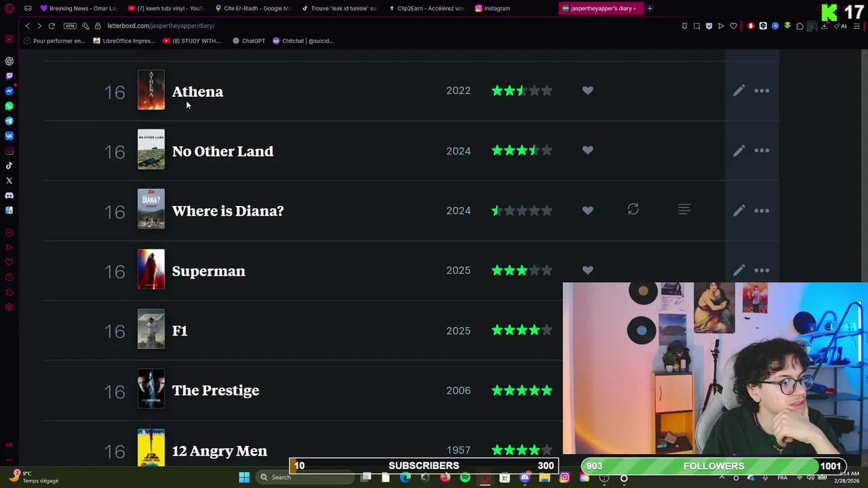This screenshot has height=488, width=868.
Task: Toggle like on Superman
Action: [x=587, y=270]
